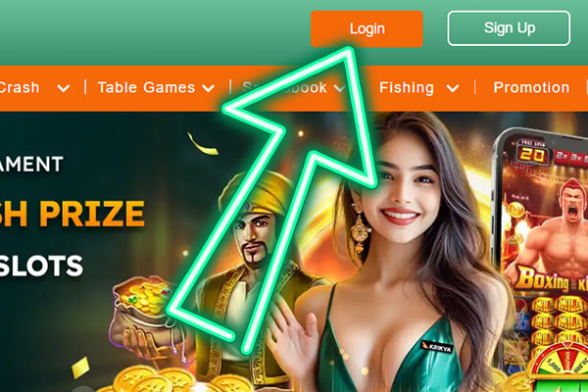
Task: Click the orange Login button
Action: 367,28
